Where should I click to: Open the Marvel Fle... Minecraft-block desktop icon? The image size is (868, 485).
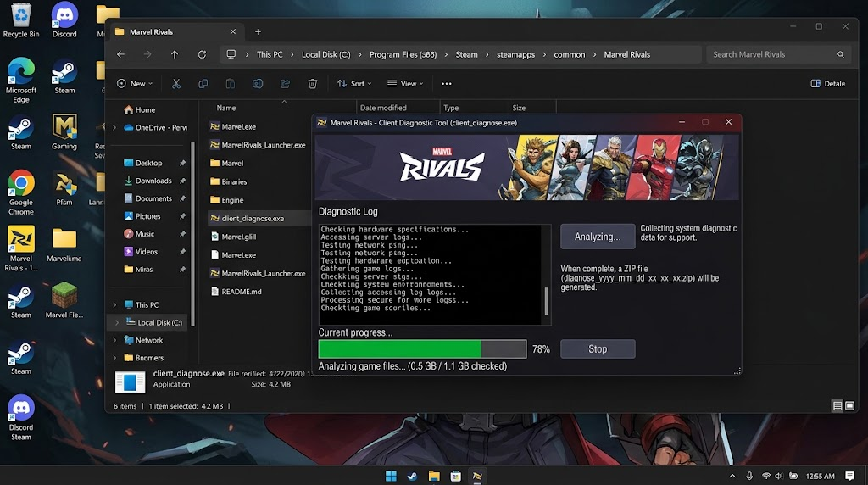pyautogui.click(x=64, y=300)
